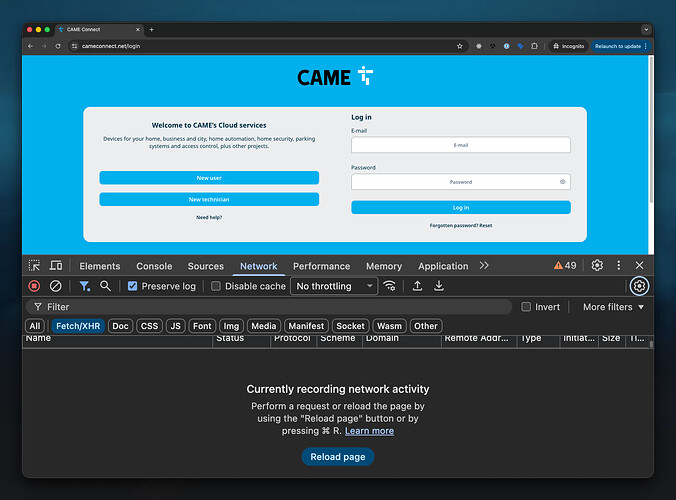Open Forgotten password? Reset link
The width and height of the screenshot is (676, 500).
click(x=461, y=225)
